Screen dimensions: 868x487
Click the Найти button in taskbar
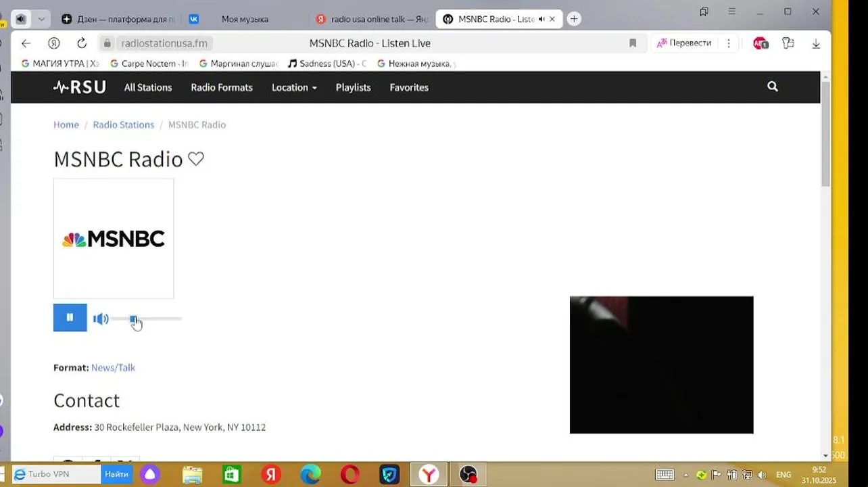[x=117, y=474]
